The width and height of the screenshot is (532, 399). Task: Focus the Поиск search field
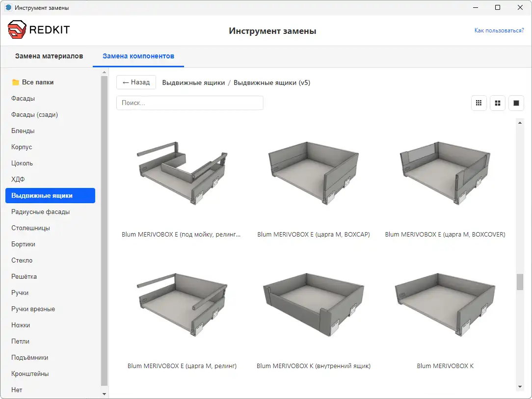click(x=189, y=103)
